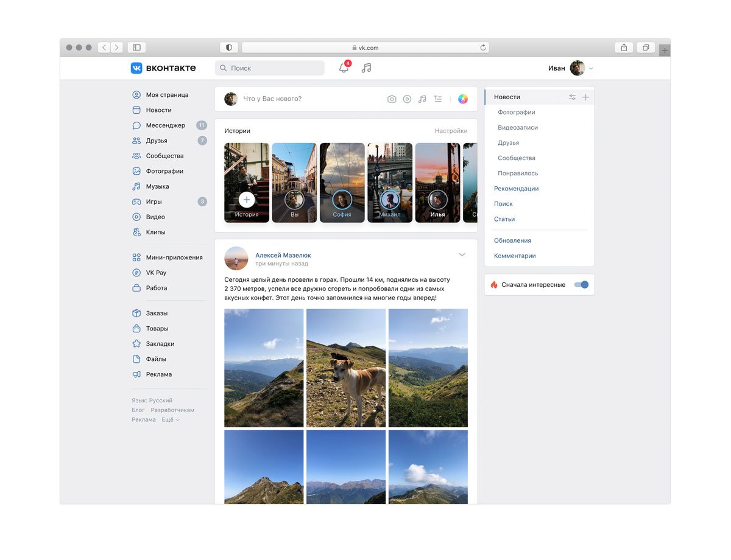The image size is (731, 560).
Task: Open Алексей Мазелюк profile link
Action: pyautogui.click(x=283, y=255)
